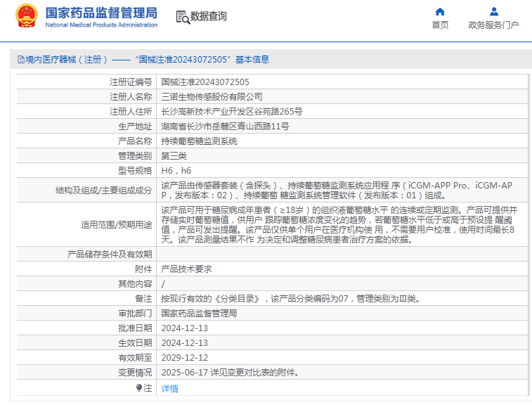Click the 数据查询 heading text
The height and width of the screenshot is (405, 532).
pyautogui.click(x=208, y=16)
